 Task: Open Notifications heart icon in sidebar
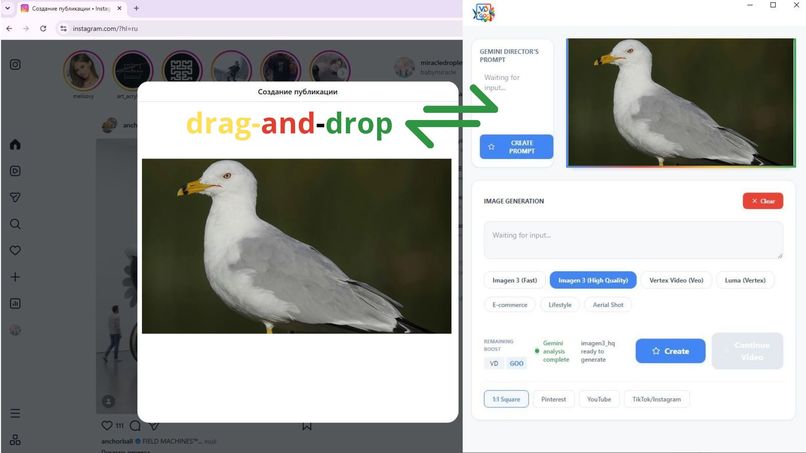coord(15,250)
